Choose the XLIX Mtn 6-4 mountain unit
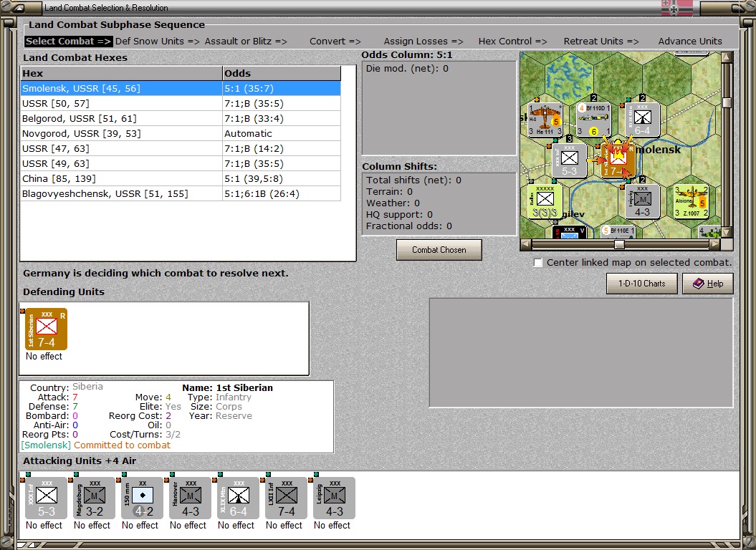 [x=238, y=498]
